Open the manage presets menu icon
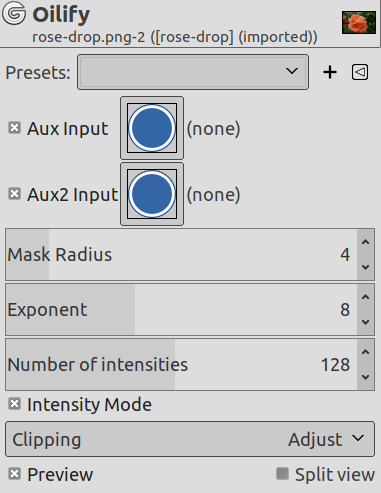 pyautogui.click(x=360, y=72)
